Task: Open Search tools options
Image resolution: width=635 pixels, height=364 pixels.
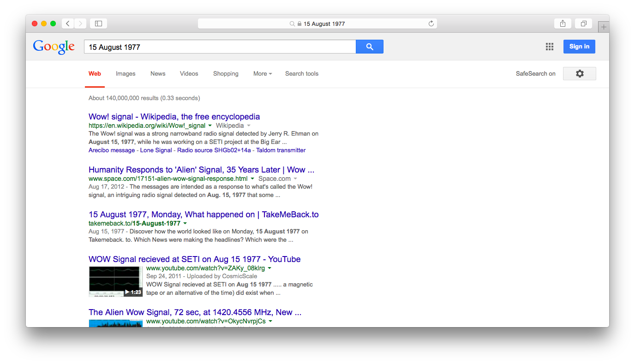Action: [302, 73]
